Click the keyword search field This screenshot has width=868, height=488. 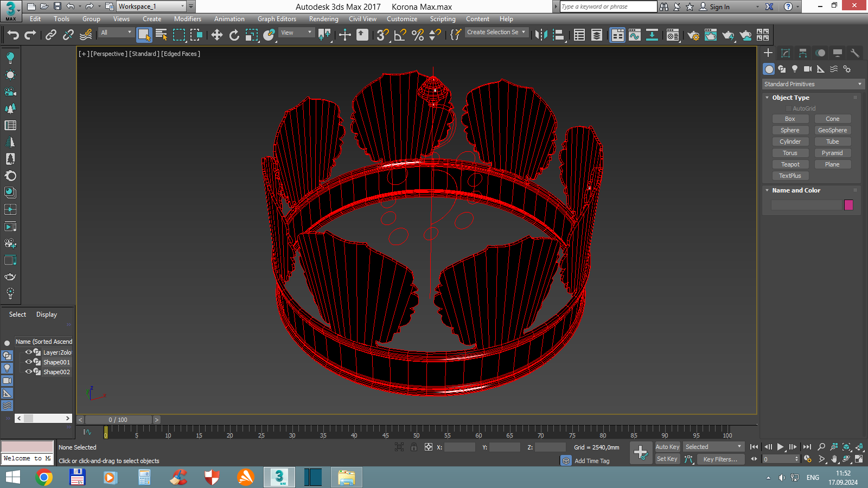coord(608,7)
